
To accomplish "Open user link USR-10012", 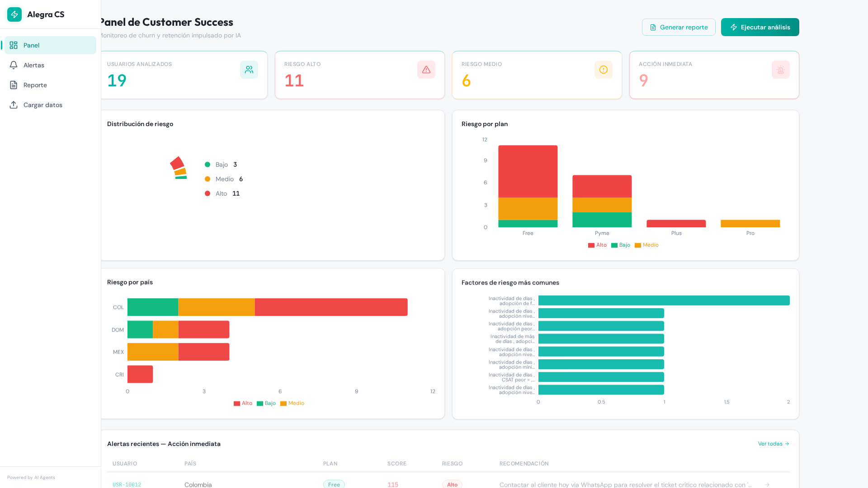I will (127, 484).
